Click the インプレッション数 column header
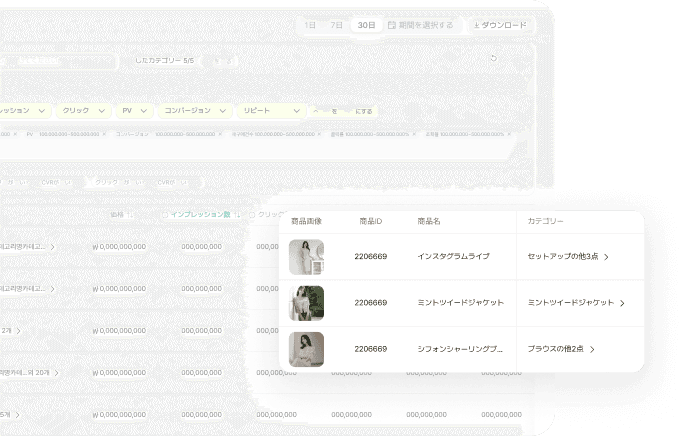Image resolution: width=681 pixels, height=436 pixels. (200, 215)
